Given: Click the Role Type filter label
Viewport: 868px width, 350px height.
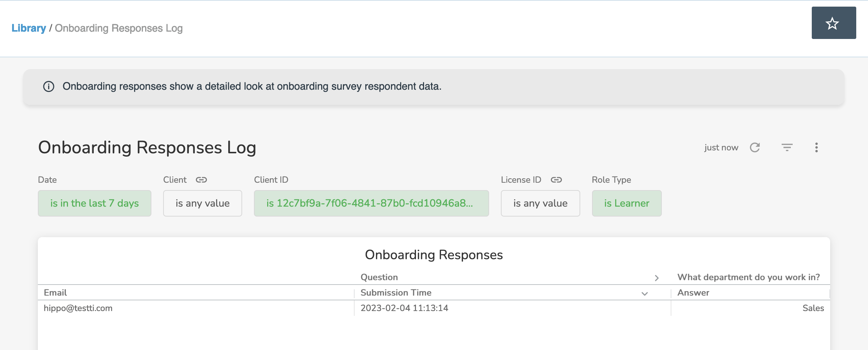Looking at the screenshot, I should (611, 180).
